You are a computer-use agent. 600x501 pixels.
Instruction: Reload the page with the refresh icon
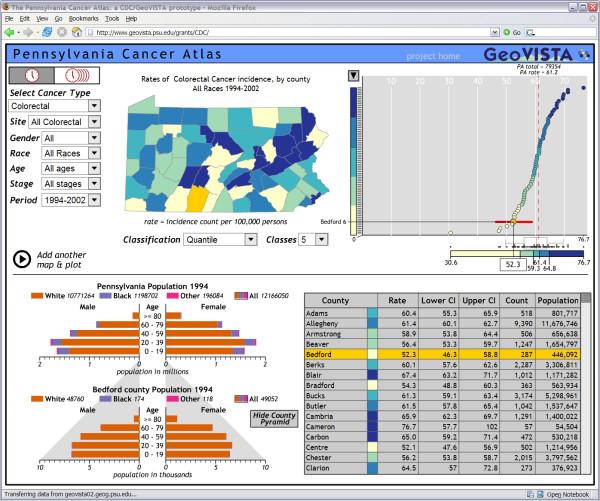point(47,32)
